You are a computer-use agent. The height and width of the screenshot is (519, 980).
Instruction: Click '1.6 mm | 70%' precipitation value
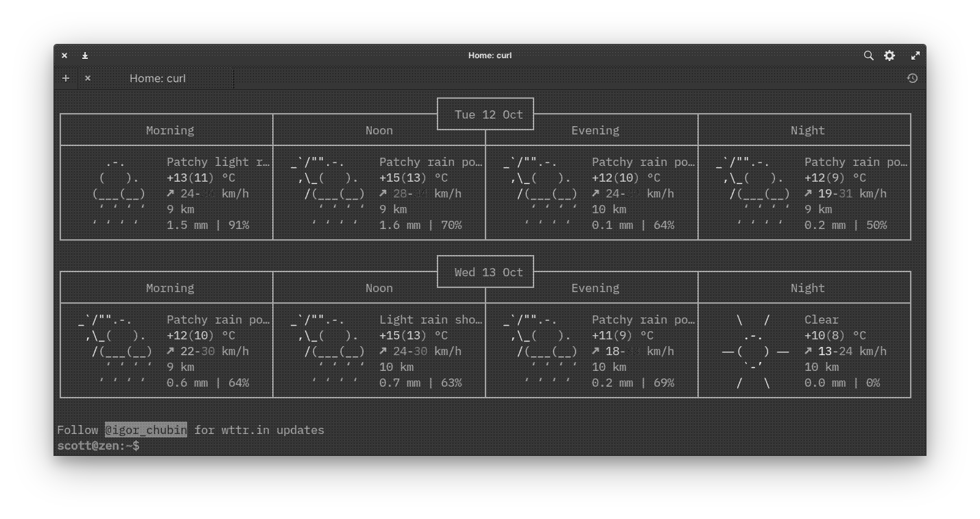click(420, 225)
